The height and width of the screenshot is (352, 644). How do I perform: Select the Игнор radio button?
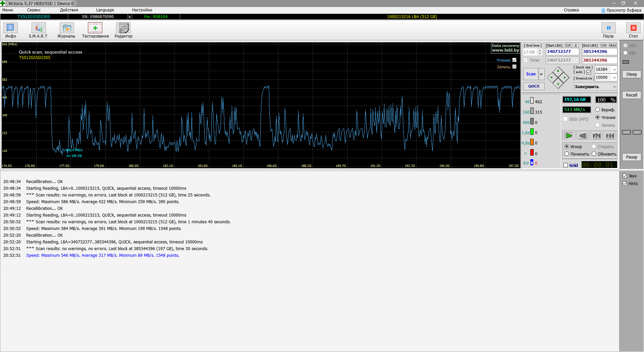567,146
